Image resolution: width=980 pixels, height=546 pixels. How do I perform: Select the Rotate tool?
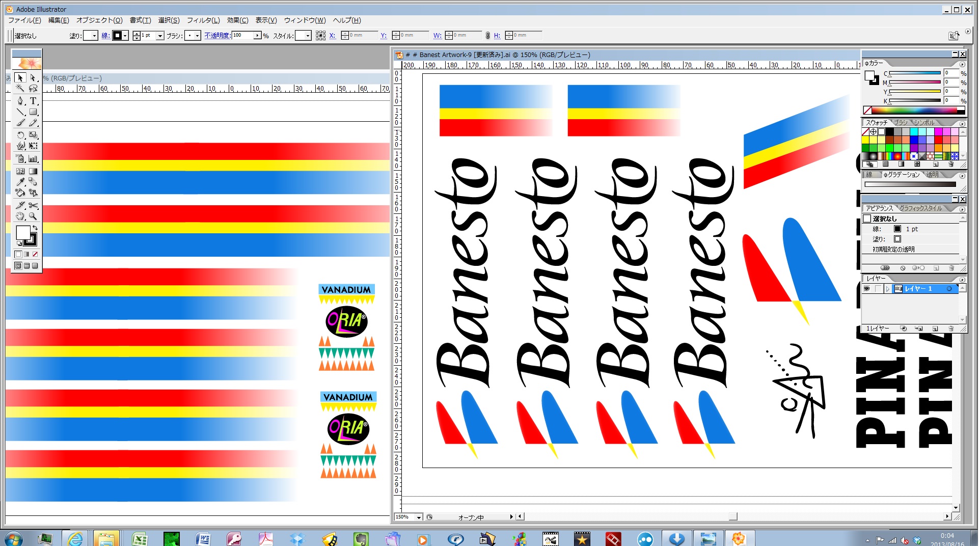tap(20, 135)
